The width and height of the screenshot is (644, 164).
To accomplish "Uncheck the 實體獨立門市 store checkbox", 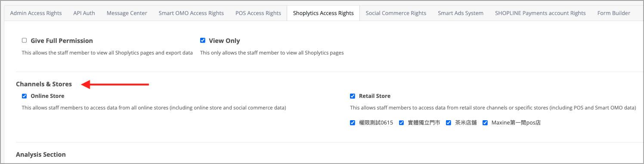I will (402, 122).
